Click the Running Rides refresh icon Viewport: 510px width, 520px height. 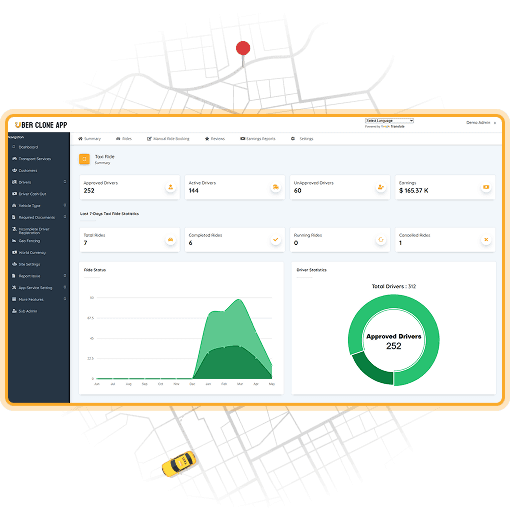[x=381, y=239]
